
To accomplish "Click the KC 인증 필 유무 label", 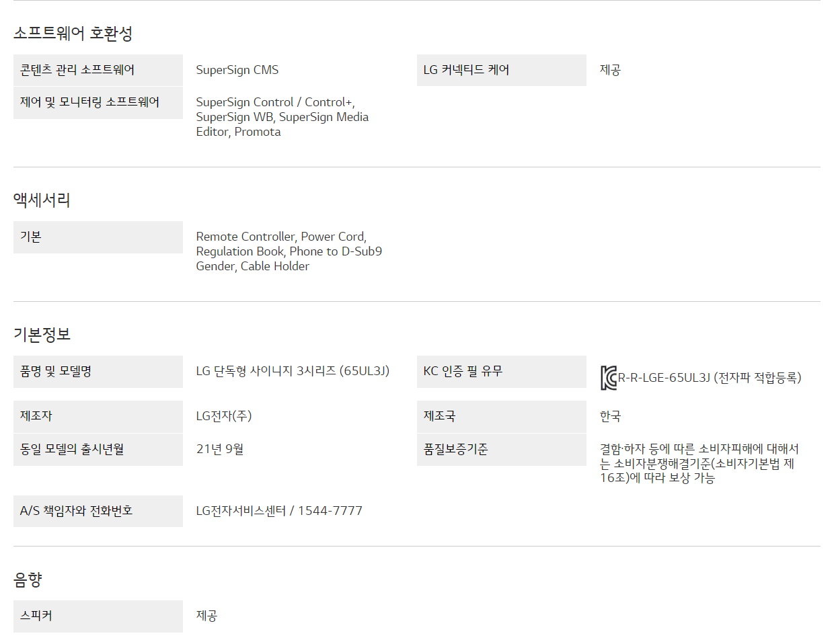I will coord(463,371).
